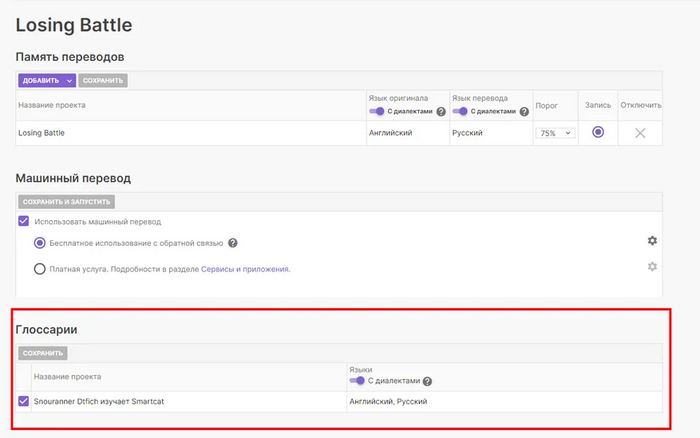Open help icon beside Язык перевода dialects
This screenshot has height=438, width=700.
(524, 111)
